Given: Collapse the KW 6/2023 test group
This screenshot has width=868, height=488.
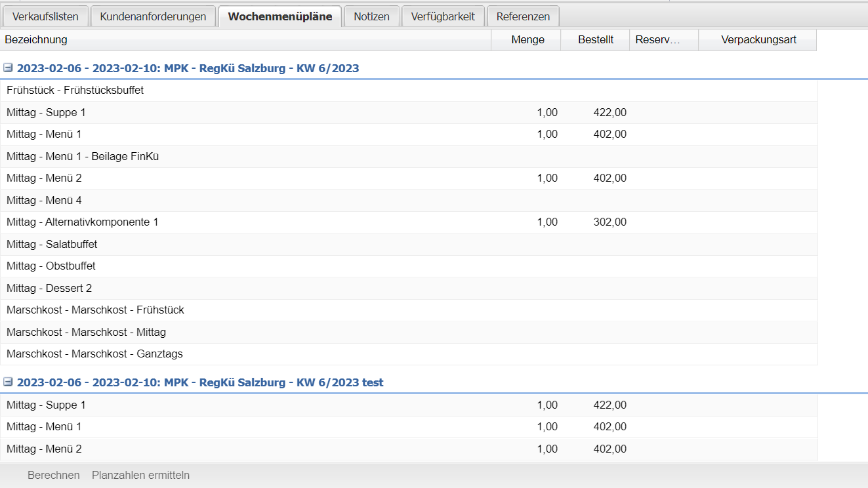Looking at the screenshot, I should coord(9,382).
